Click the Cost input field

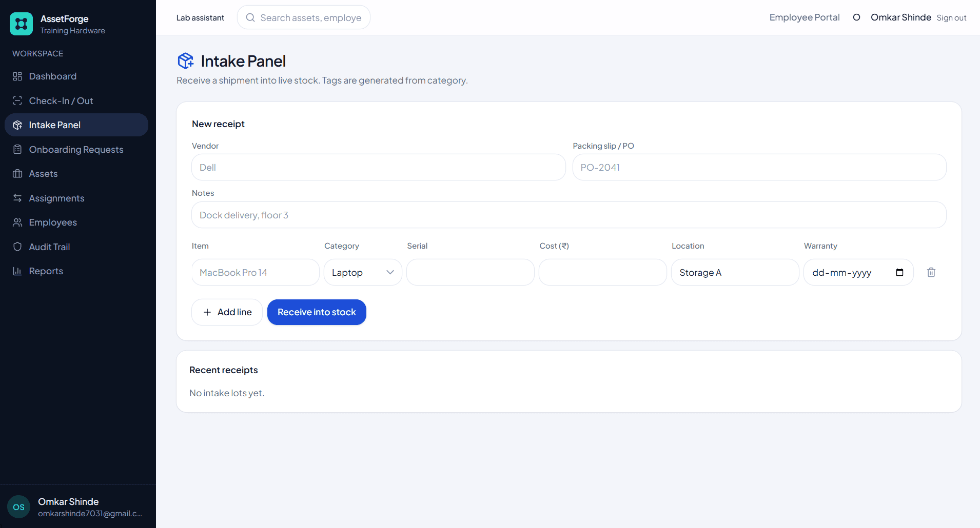603,272
